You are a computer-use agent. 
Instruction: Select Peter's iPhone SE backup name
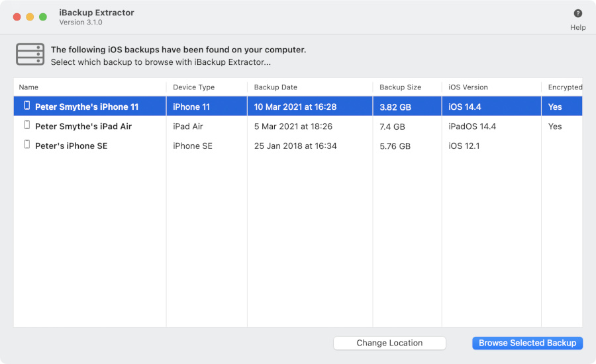click(x=71, y=146)
